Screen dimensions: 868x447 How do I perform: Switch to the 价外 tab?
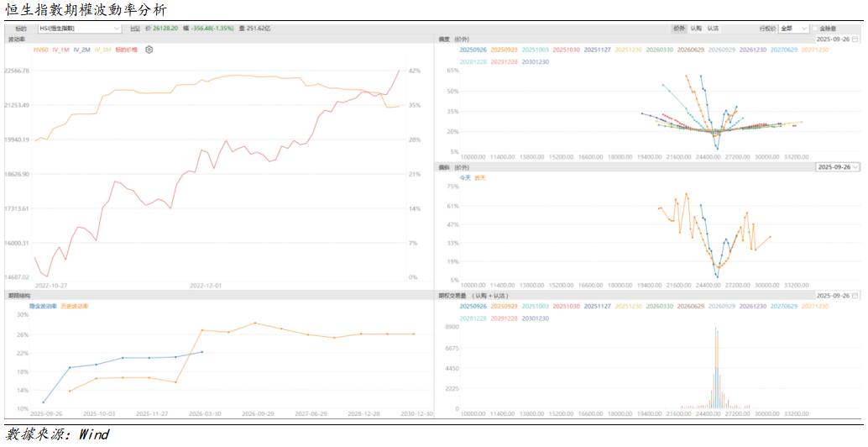pyautogui.click(x=679, y=29)
